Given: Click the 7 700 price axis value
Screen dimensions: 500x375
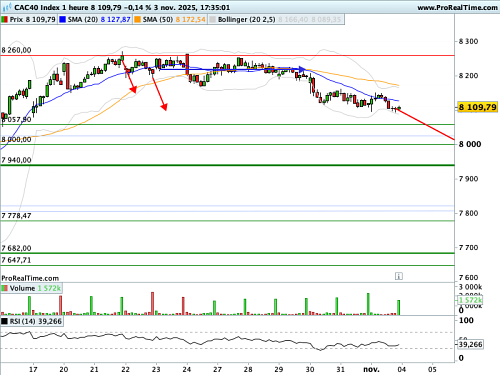Looking at the screenshot, I should 468,248.
